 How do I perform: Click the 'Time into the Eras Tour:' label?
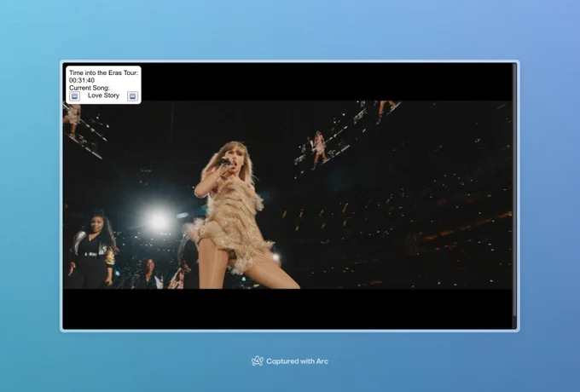[103, 72]
